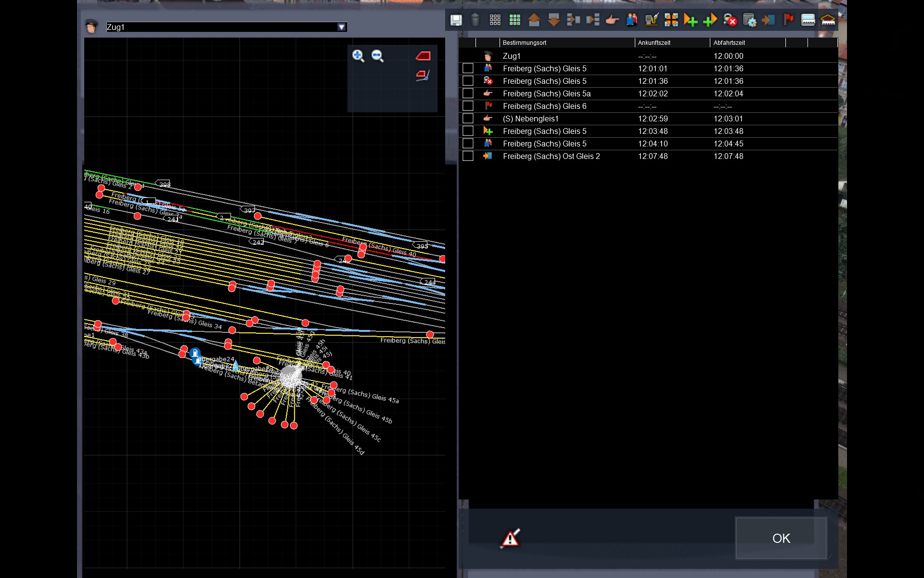Select the Freiberg (Sachs) Gleis 6 timetable entry
Screen dimensions: 924x578
point(544,106)
